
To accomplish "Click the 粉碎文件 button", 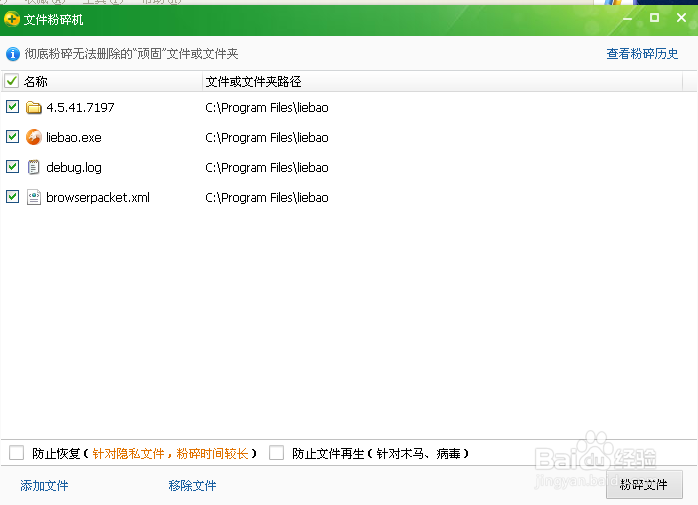I will tap(644, 485).
